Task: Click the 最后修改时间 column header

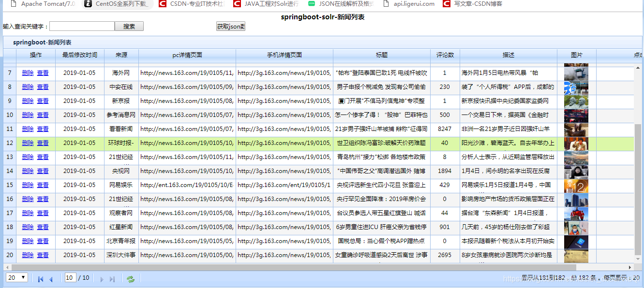Action: click(80, 55)
